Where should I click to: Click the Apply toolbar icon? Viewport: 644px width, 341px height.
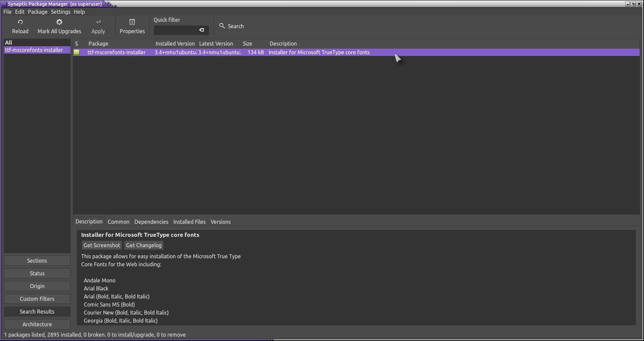(98, 22)
